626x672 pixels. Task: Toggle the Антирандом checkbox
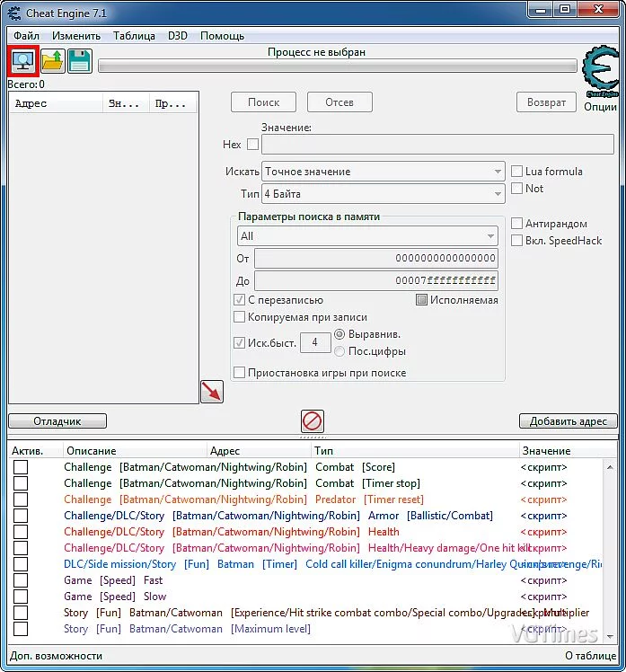516,224
